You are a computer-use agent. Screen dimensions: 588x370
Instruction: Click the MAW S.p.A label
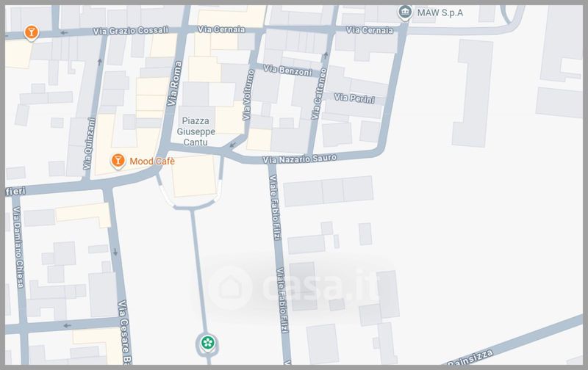tap(440, 12)
